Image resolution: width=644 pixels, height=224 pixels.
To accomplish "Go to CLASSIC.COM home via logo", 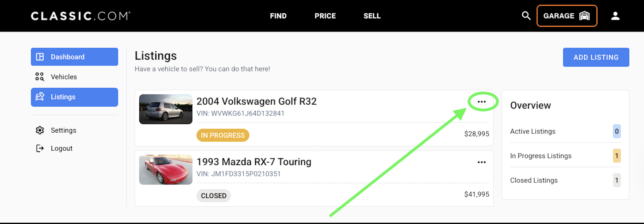I will [x=80, y=16].
